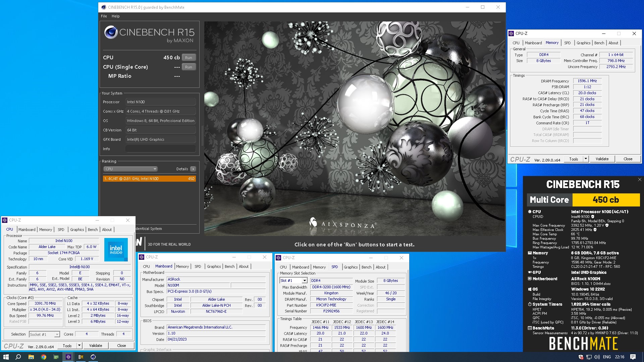Click Manufacturer ASRock in Mainboard window

pos(216,279)
